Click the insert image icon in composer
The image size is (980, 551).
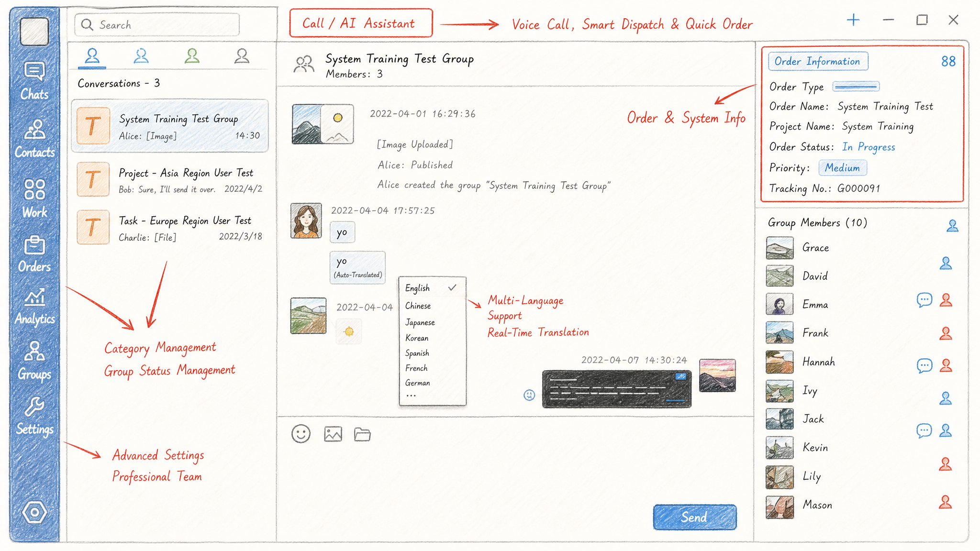point(333,434)
